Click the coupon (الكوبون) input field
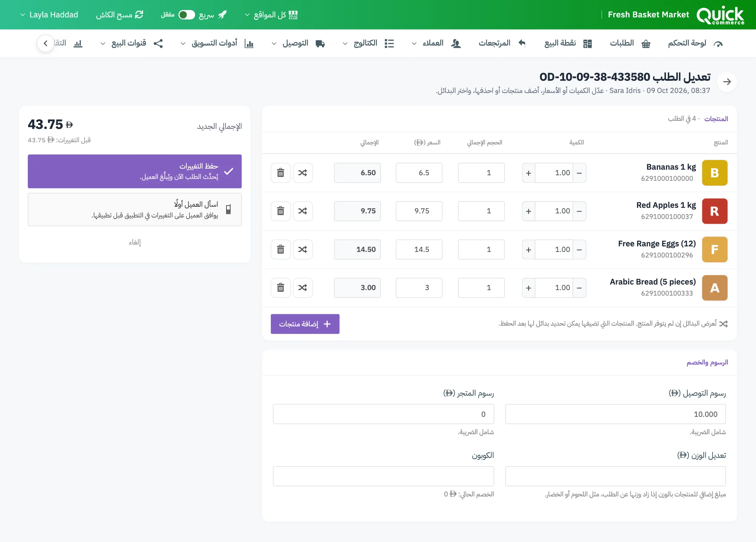The width and height of the screenshot is (756, 542). 383,476
